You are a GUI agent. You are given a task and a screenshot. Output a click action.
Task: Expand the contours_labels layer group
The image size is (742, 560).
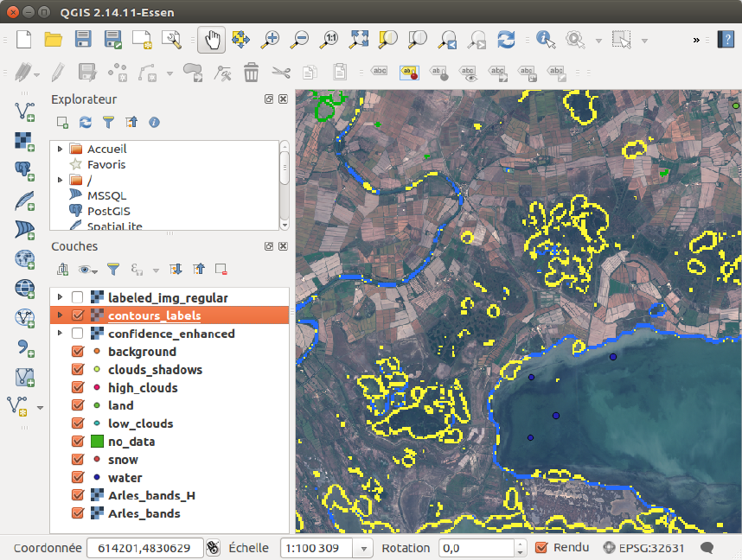click(x=60, y=315)
